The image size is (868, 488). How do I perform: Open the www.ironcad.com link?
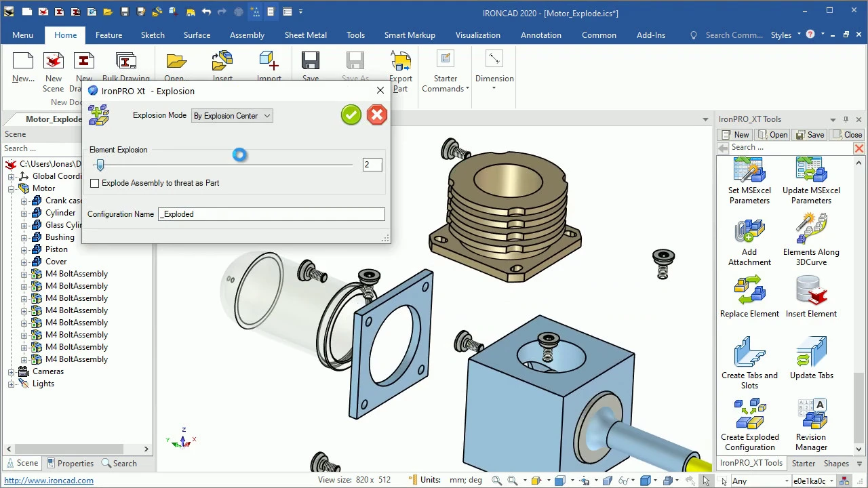pyautogui.click(x=49, y=481)
